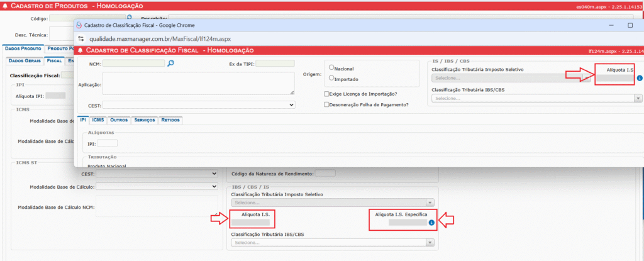Click info icon beside top Alíquota I.S.
This screenshot has width=644, height=261.
click(639, 79)
